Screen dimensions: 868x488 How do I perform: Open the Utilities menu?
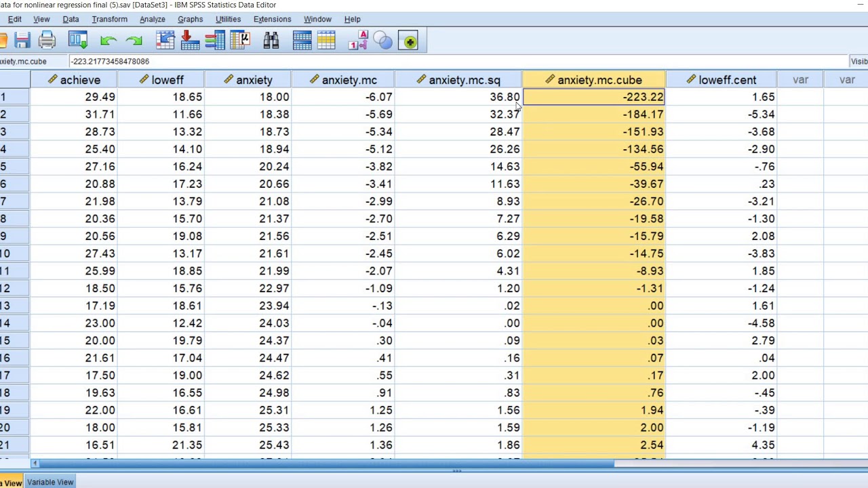228,19
